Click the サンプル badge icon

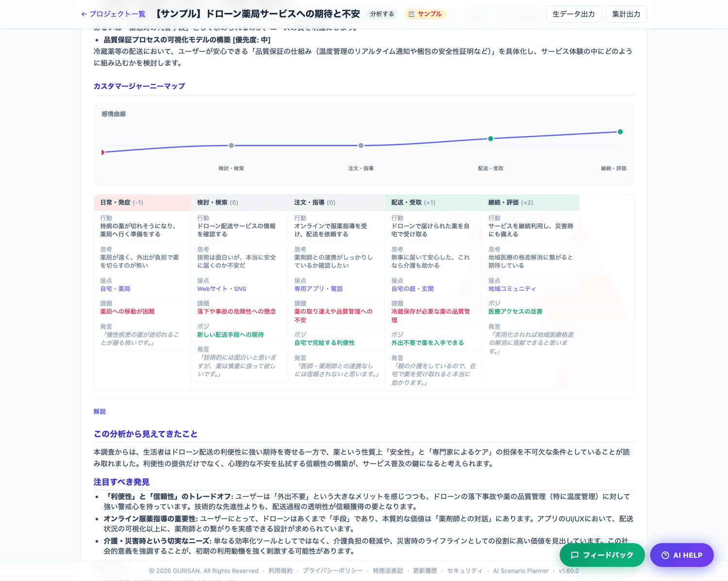(412, 14)
